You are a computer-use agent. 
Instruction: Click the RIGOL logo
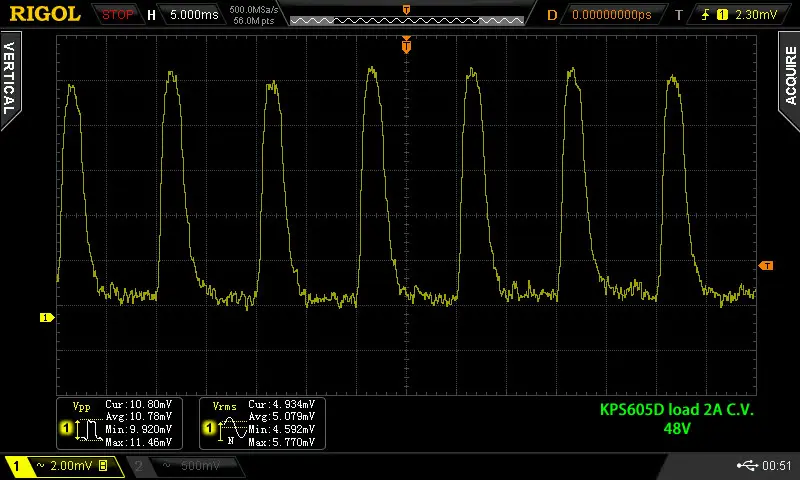[45, 14]
